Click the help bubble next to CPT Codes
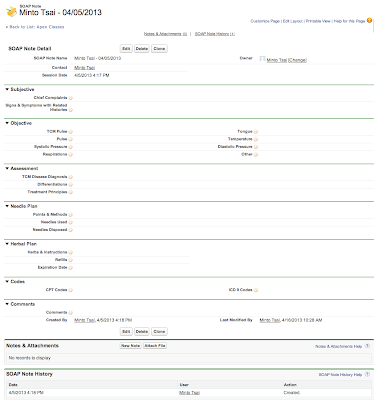Viewport: 374px width, 400px height. pyautogui.click(x=71, y=290)
